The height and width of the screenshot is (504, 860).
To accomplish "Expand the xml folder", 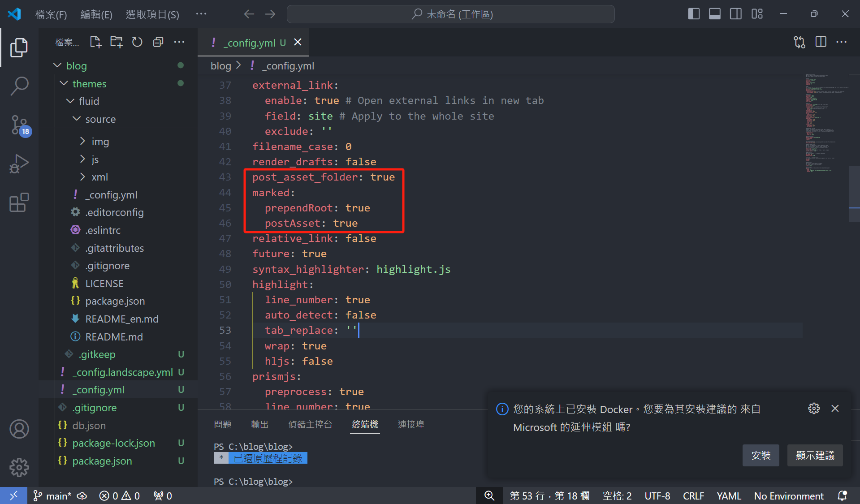I will pos(82,177).
